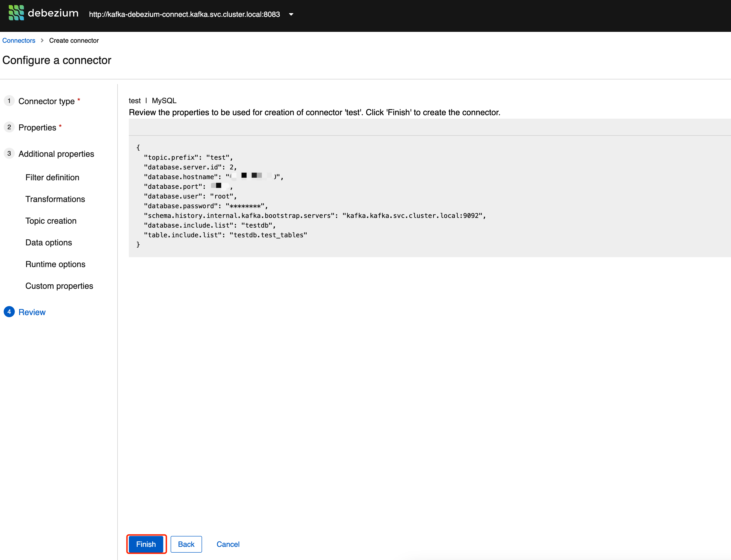Select the Transformations sub-step
The width and height of the screenshot is (731, 560).
tap(55, 199)
